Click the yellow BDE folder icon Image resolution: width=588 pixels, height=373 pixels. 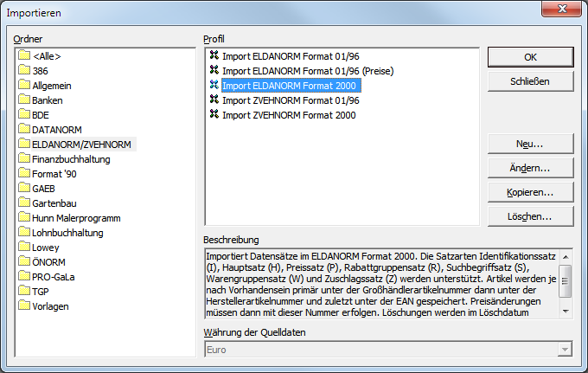click(x=23, y=115)
